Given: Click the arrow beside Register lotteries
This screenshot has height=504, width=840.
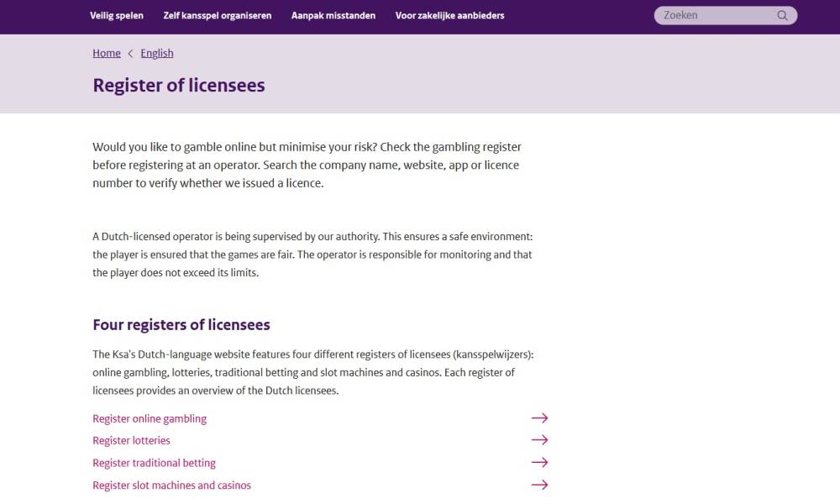Looking at the screenshot, I should pos(539,440).
